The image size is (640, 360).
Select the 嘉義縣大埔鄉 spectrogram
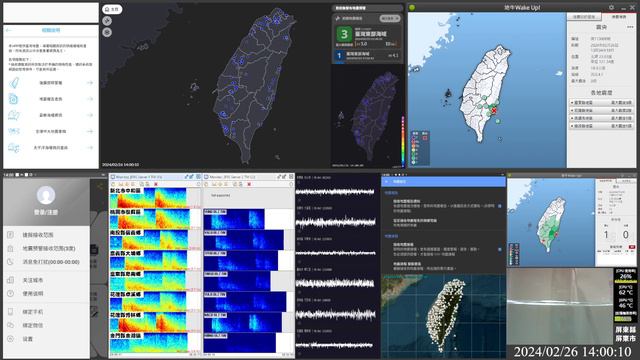pyautogui.click(x=149, y=260)
